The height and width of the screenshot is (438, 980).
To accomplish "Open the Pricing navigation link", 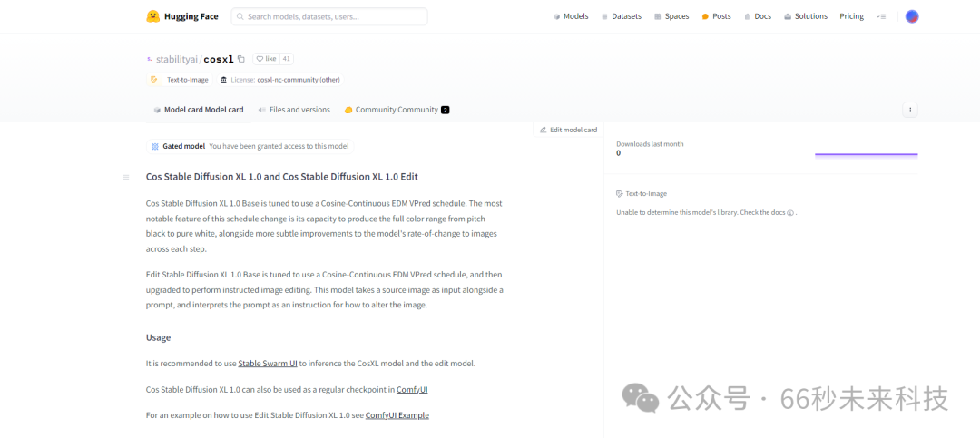I will point(851,16).
